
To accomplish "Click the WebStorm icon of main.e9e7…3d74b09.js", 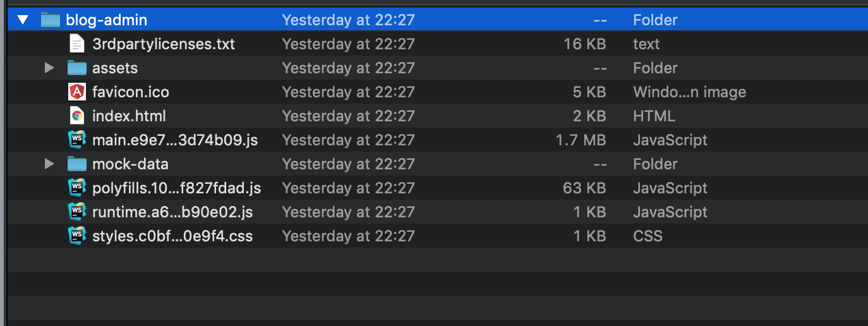I will pos(76,140).
